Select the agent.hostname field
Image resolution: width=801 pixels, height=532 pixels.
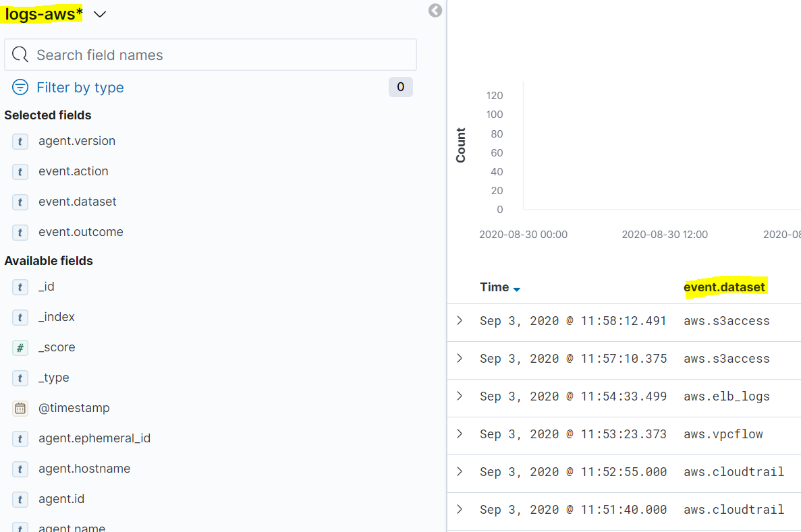84,469
